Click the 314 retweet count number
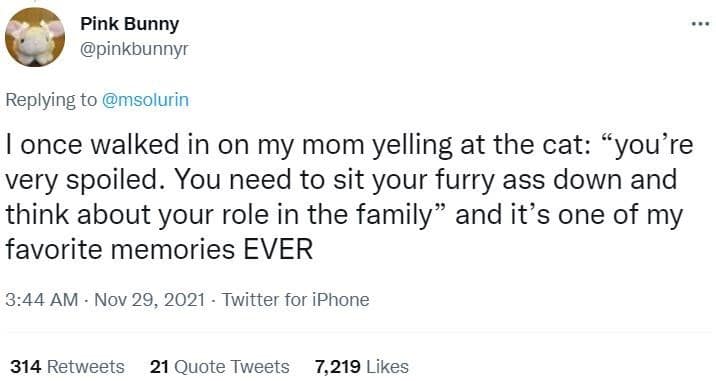 [x=26, y=367]
